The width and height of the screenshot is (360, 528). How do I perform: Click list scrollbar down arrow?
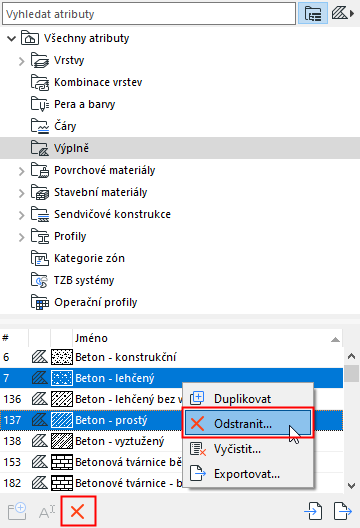click(x=352, y=486)
